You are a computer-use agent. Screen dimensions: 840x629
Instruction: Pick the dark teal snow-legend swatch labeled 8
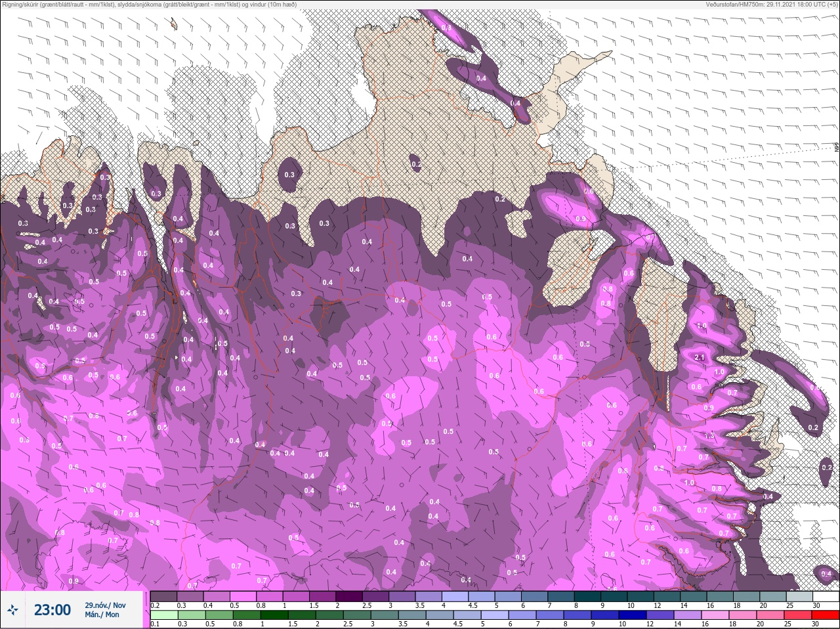tap(587, 597)
